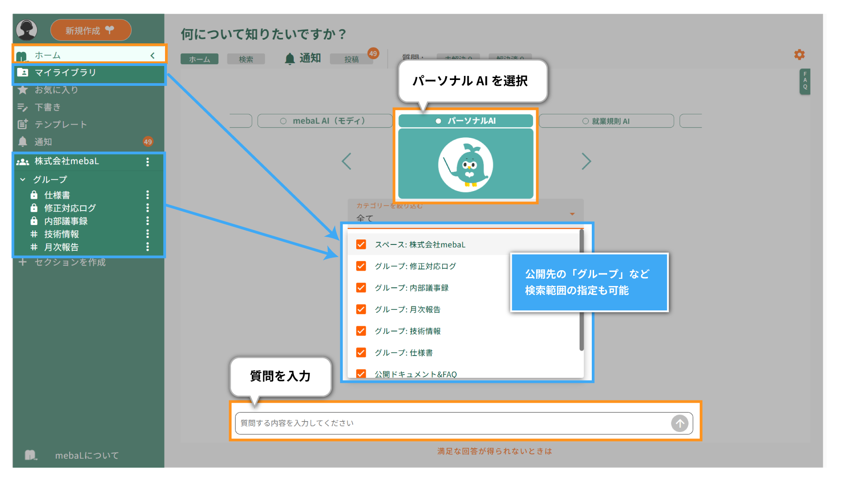Open more options for 仕様書

point(147,195)
